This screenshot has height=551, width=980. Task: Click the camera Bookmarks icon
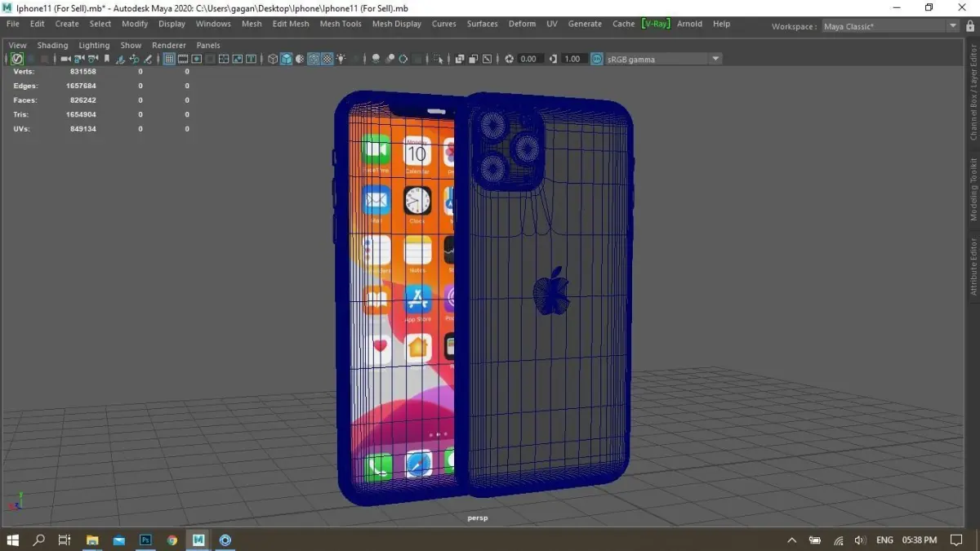[106, 59]
